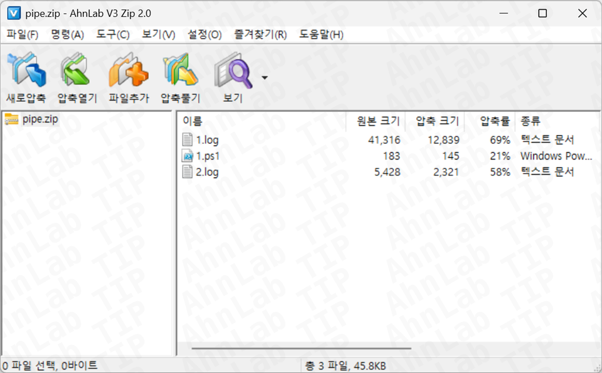Viewport: 602px width, 373px height.
Task: Open the 즐겨찾기(R) menu
Action: tap(260, 35)
